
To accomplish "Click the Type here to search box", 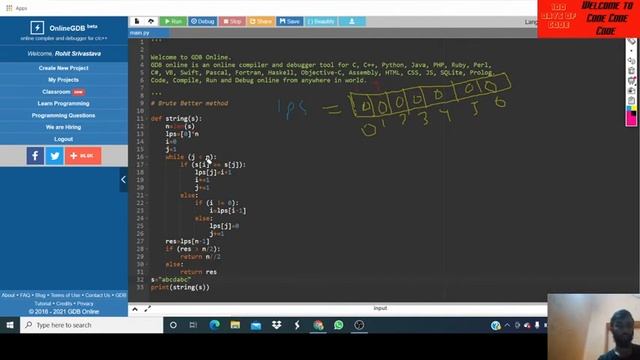I will [x=91, y=325].
